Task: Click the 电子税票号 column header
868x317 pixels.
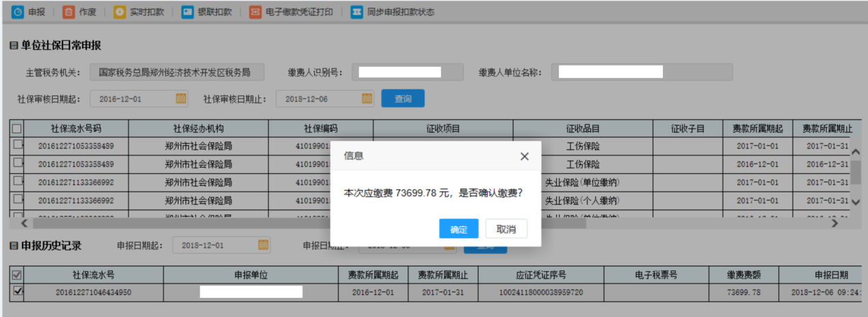Action: point(655,275)
